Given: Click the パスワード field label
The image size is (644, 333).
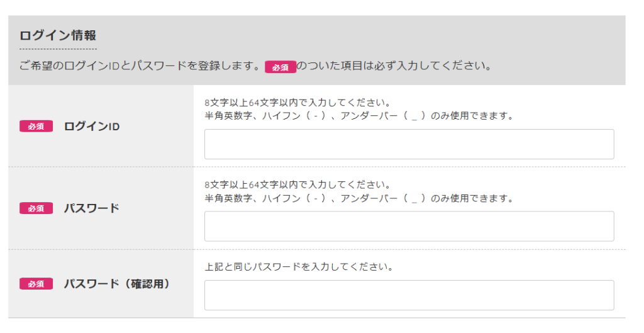Looking at the screenshot, I should pyautogui.click(x=92, y=208).
